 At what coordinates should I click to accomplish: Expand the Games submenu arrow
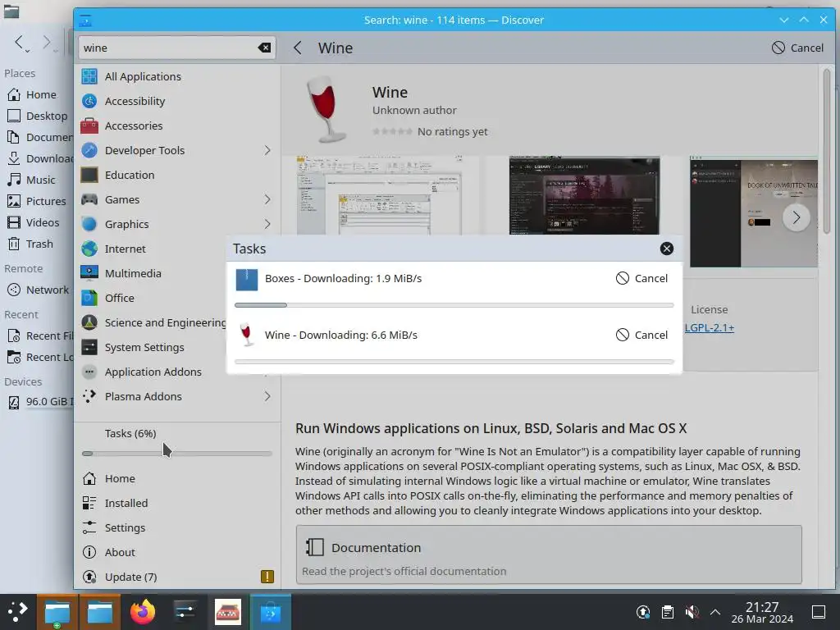[267, 200]
